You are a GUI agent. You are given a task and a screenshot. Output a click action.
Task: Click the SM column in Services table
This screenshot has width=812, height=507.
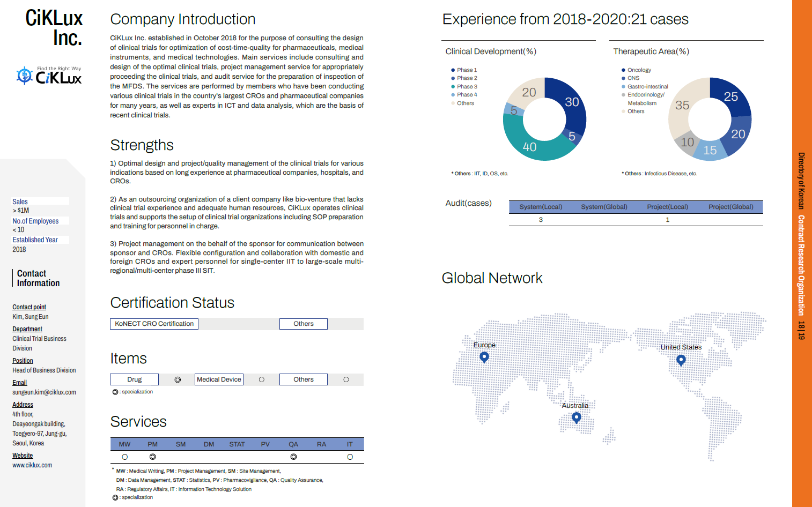[181, 444]
